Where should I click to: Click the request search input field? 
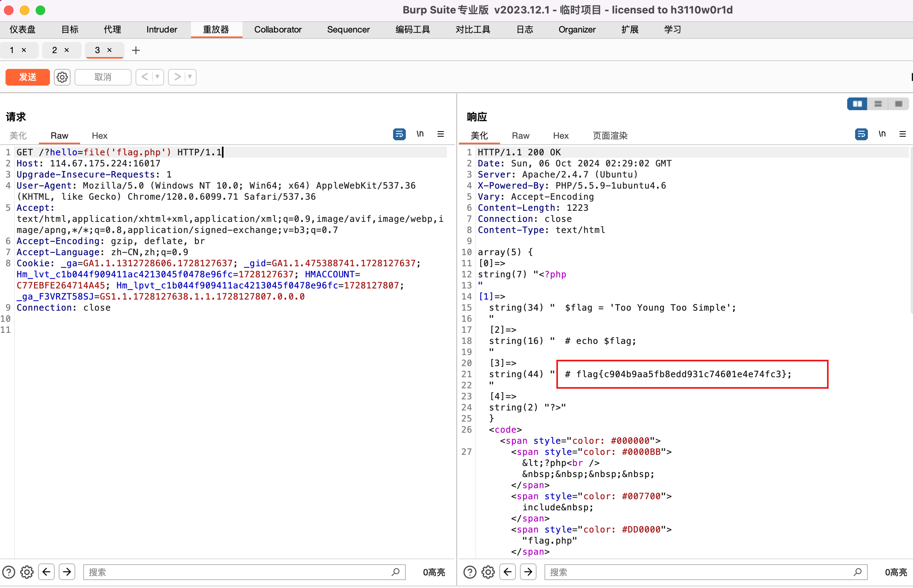(238, 572)
